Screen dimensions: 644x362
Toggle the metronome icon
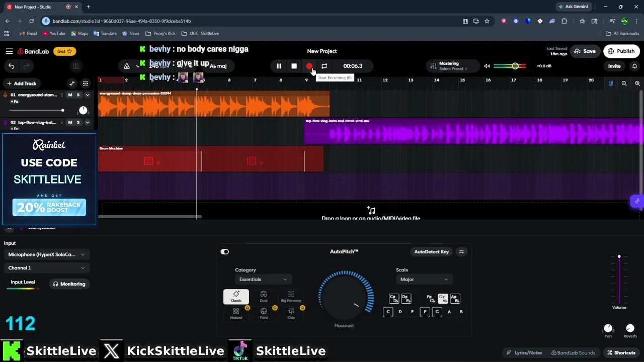pos(127,66)
